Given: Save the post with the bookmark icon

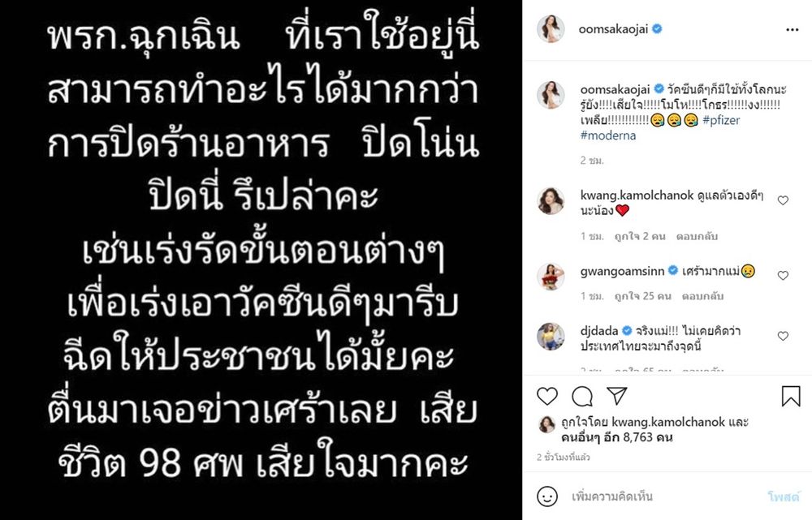Looking at the screenshot, I should pos(791,397).
